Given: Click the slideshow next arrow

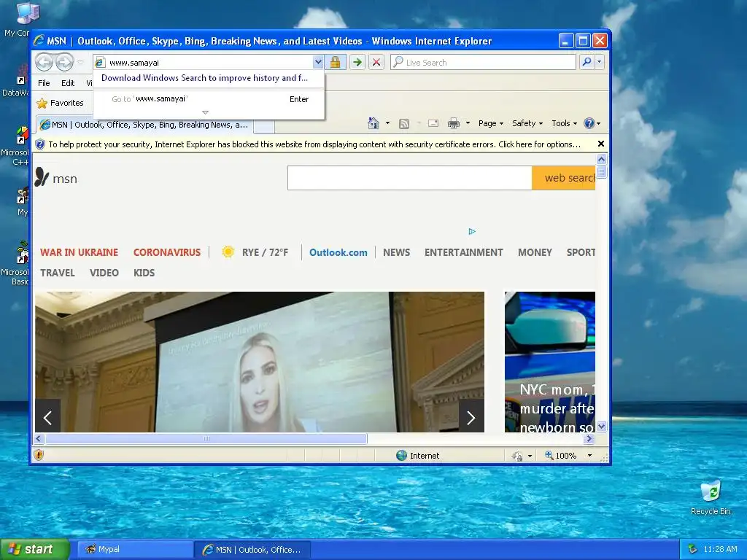Looking at the screenshot, I should click(x=471, y=417).
